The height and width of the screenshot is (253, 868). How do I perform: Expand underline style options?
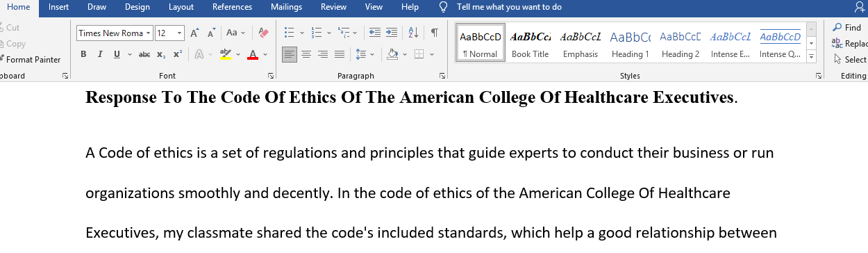pyautogui.click(x=129, y=54)
